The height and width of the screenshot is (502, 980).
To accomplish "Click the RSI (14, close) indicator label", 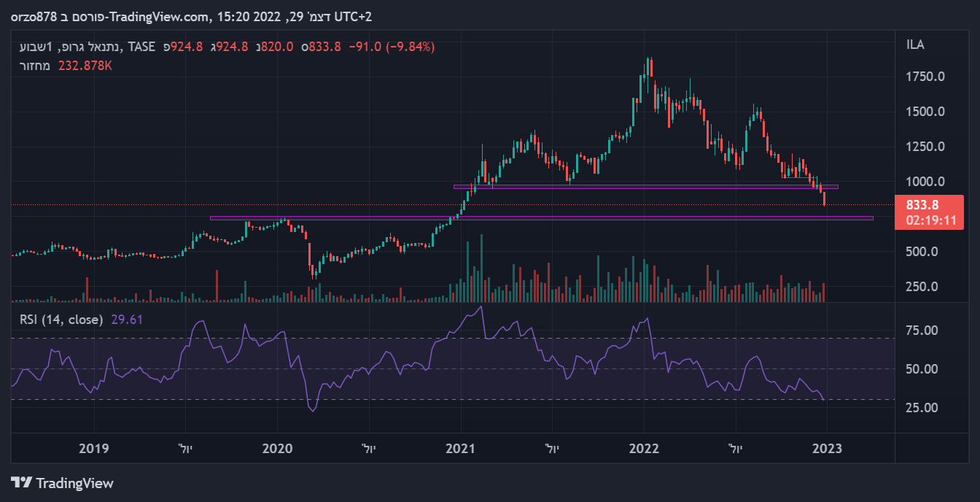I will click(x=61, y=320).
